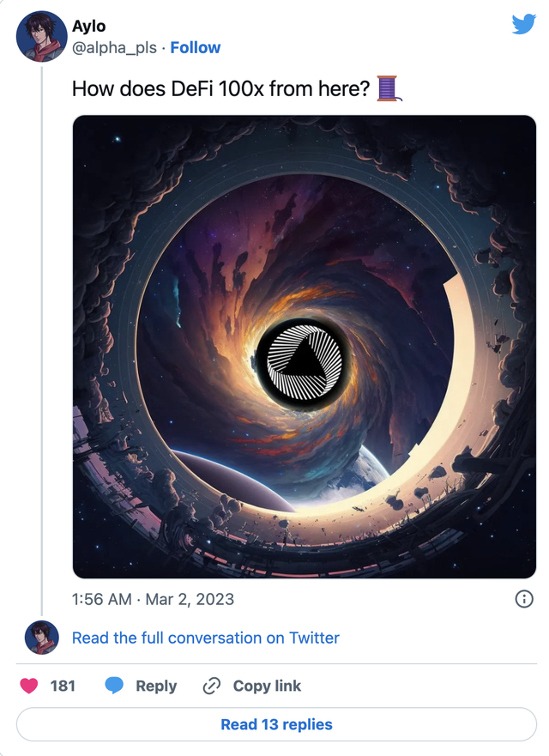Screen dimensions: 549x756
Task: Click small avatar beside conversation link
Action: (41, 638)
